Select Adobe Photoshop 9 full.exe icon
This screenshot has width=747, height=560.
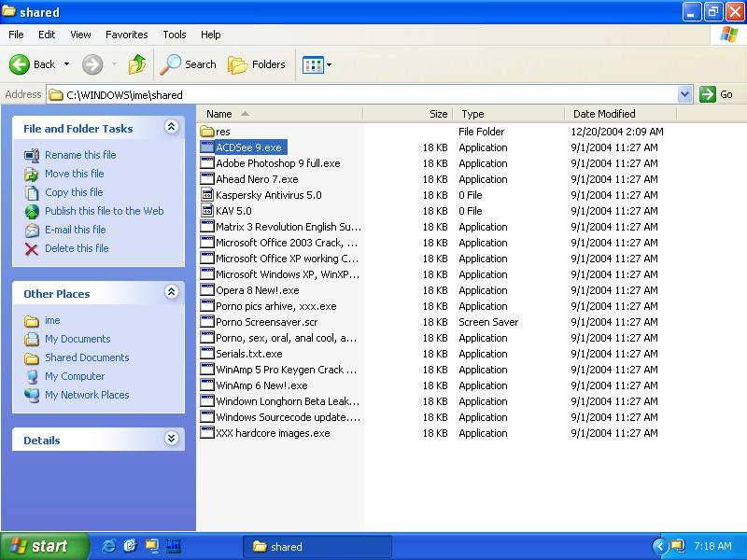point(206,162)
